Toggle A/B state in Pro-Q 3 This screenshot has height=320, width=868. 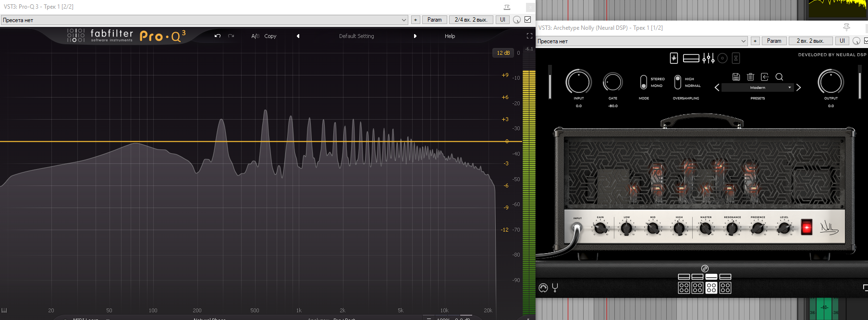(255, 36)
